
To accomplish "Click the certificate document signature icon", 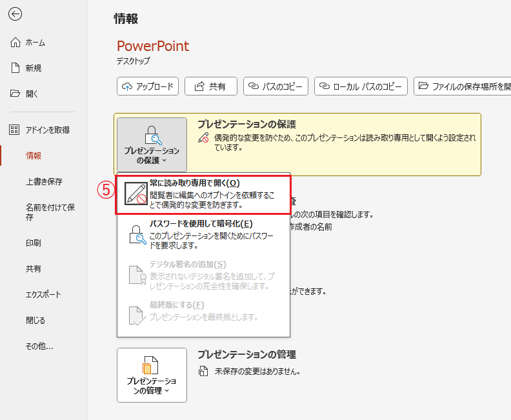I will 137,275.
